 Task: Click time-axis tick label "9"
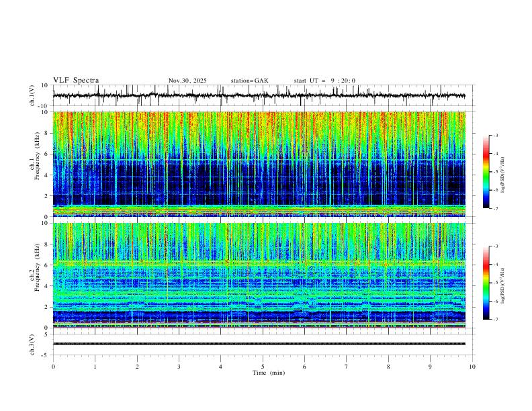430,367
